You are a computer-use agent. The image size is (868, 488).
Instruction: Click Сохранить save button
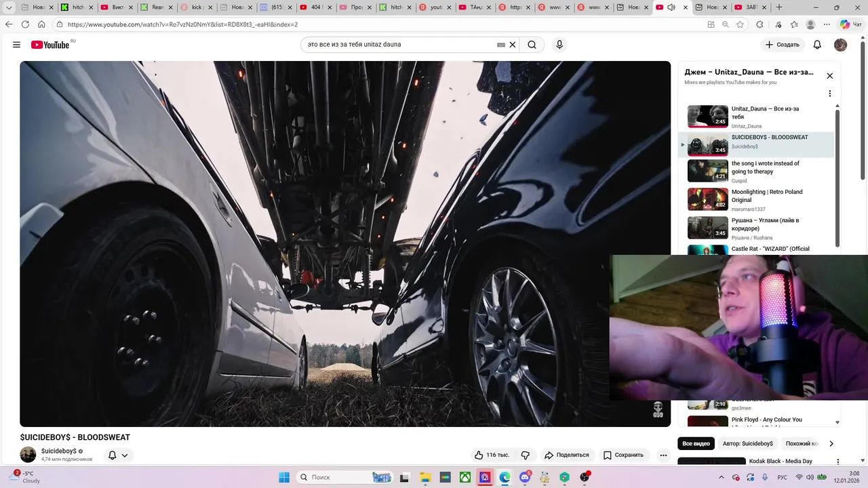tap(624, 455)
